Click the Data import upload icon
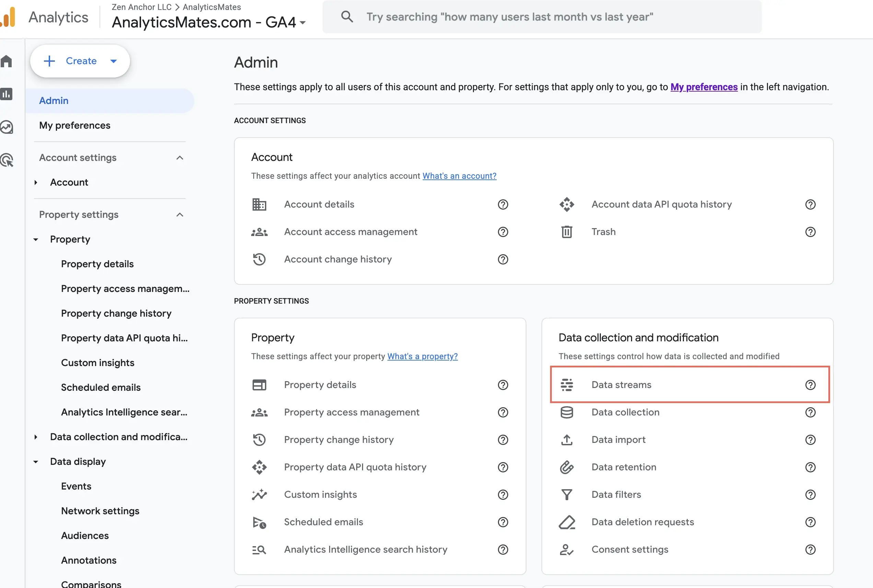Image resolution: width=873 pixels, height=588 pixels. 567,440
